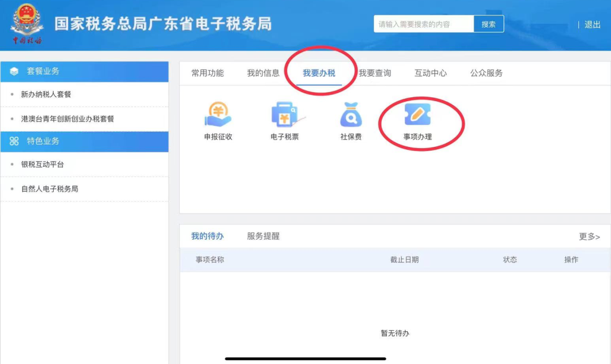Select the 我要办税 tab
611x364 pixels.
point(319,73)
